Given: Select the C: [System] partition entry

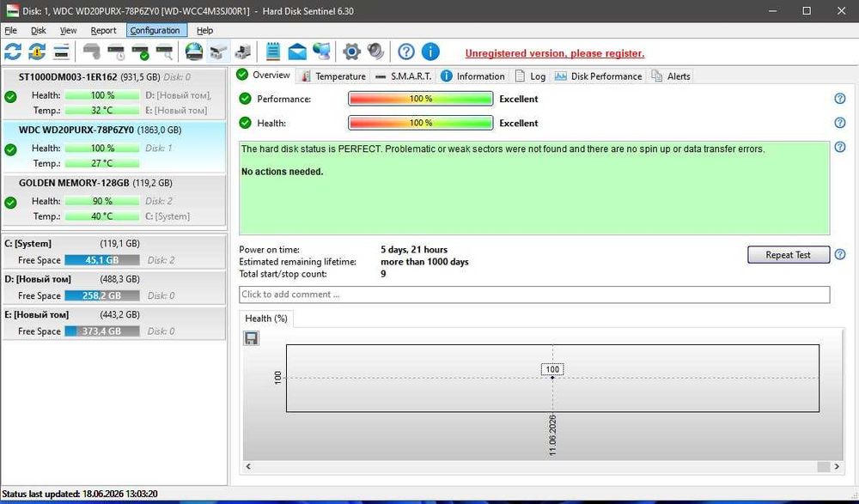Looking at the screenshot, I should [x=114, y=252].
